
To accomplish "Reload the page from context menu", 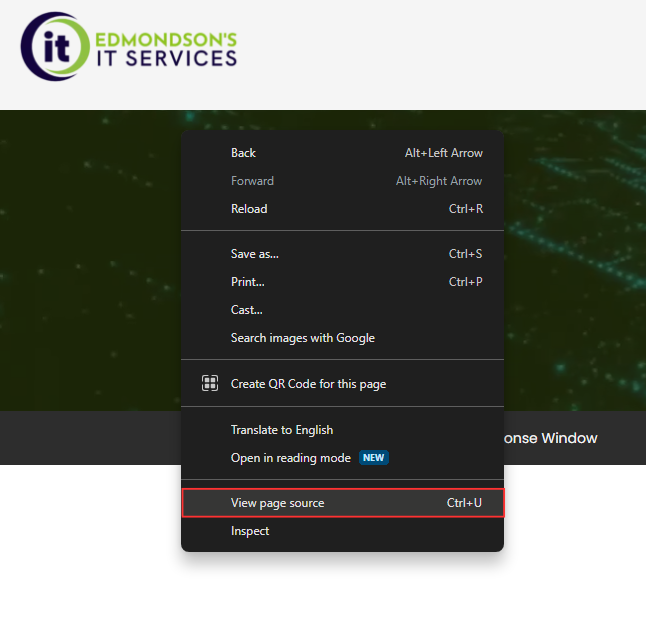I will 249,209.
